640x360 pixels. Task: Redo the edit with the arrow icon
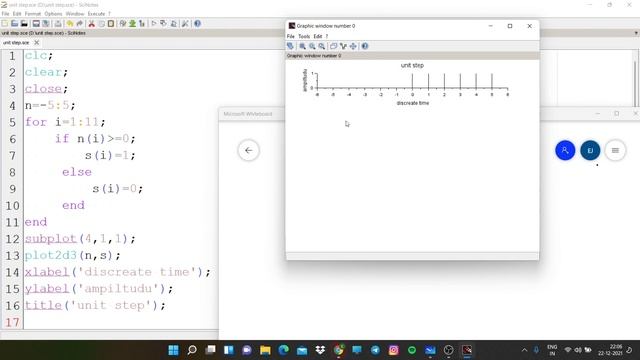click(x=80, y=24)
